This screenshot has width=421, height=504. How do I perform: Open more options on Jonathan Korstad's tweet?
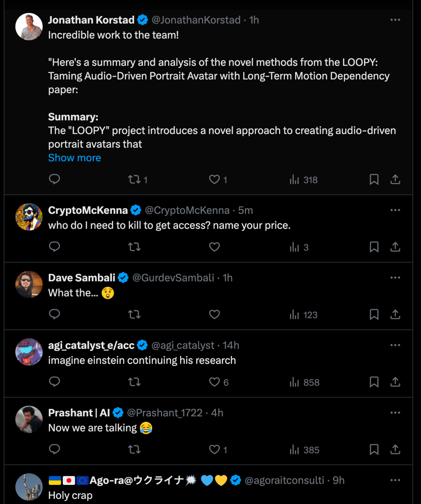click(x=395, y=20)
